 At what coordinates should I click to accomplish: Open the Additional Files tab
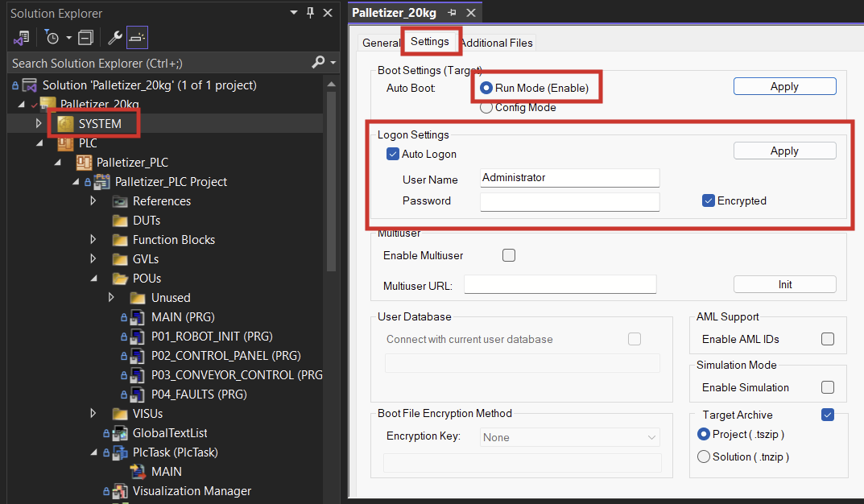pos(497,43)
